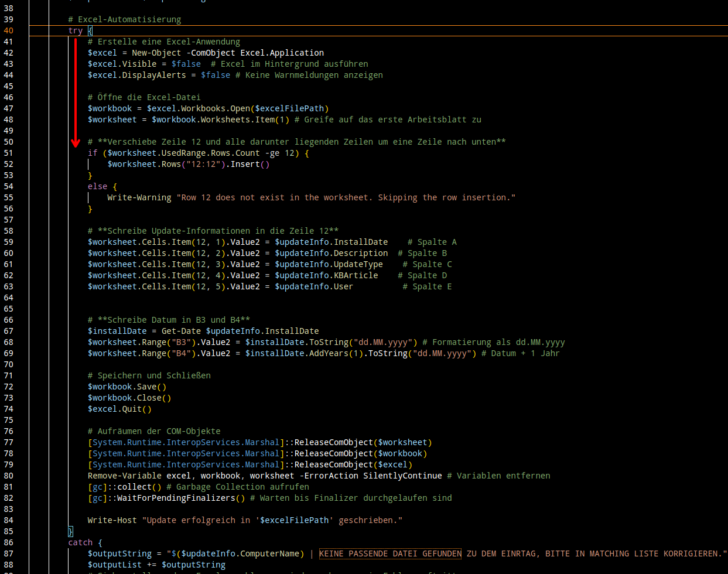Place cursor on the try keyword
Image resolution: width=728 pixels, height=574 pixels.
(76, 30)
